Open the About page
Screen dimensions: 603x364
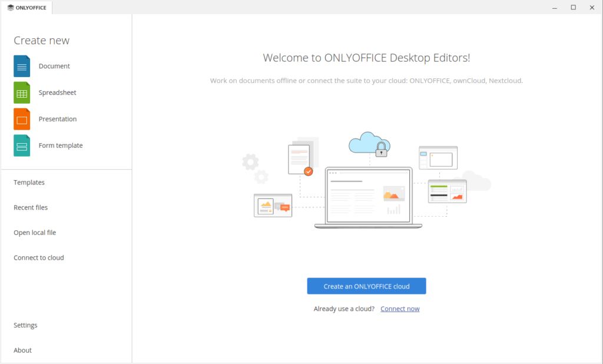click(x=23, y=350)
